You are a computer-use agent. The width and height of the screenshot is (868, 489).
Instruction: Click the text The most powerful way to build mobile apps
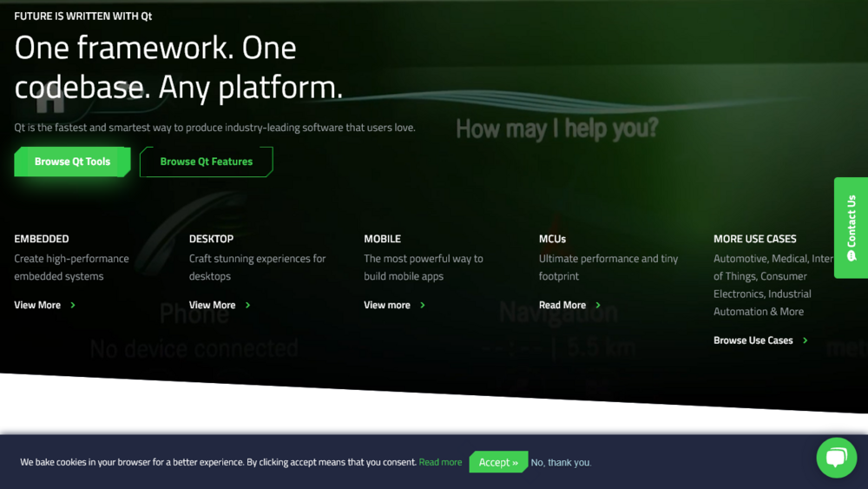424,268
